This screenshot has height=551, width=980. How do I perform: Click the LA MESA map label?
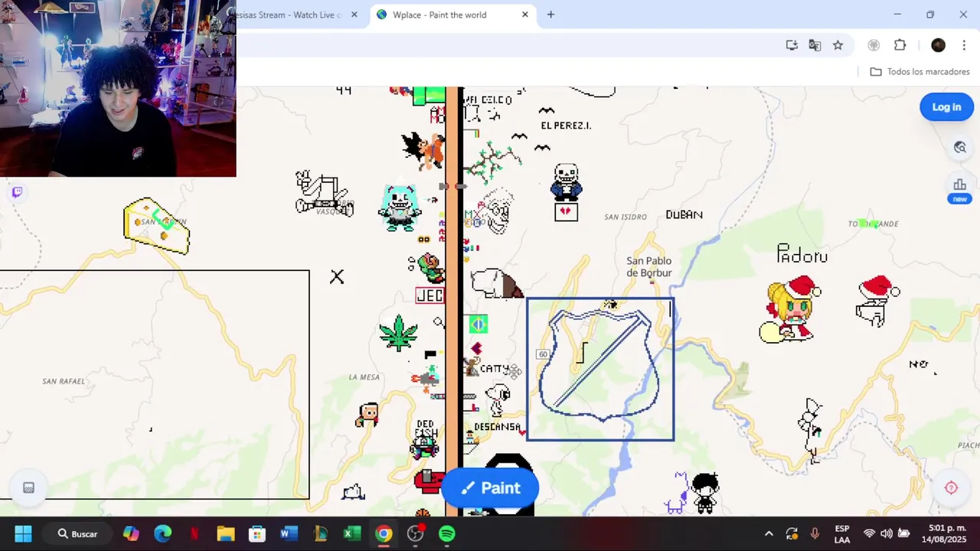point(364,377)
